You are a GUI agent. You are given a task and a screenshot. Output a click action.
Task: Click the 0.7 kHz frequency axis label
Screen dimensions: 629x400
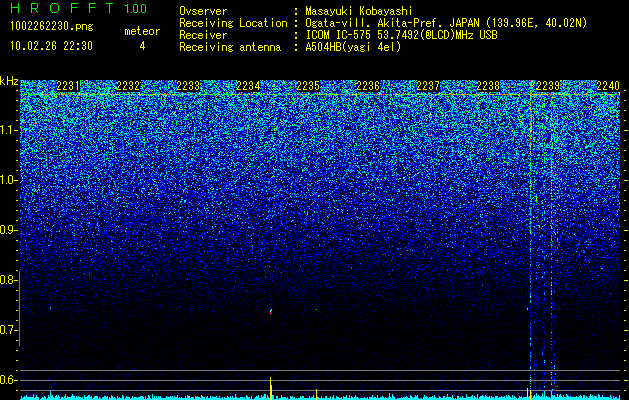[x=8, y=330]
